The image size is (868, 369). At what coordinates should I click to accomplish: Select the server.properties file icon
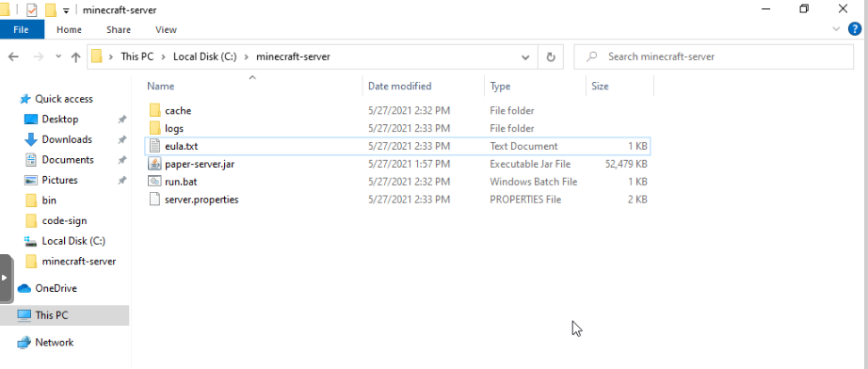coord(154,200)
